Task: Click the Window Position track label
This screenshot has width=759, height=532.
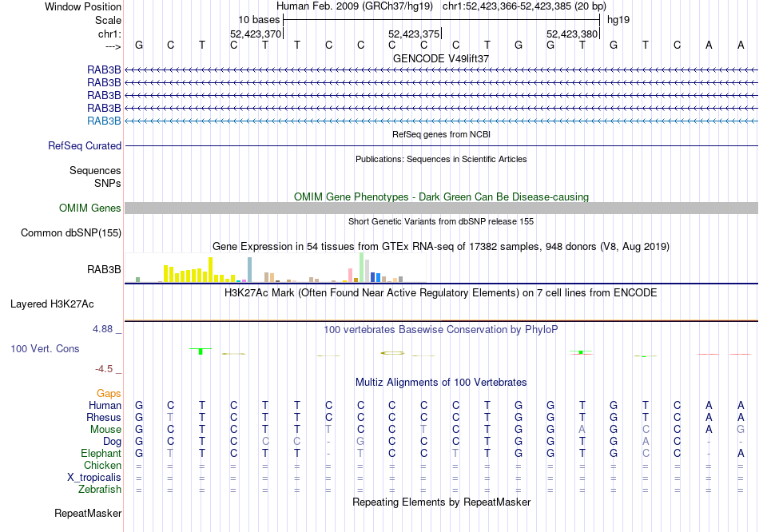Action: [83, 6]
